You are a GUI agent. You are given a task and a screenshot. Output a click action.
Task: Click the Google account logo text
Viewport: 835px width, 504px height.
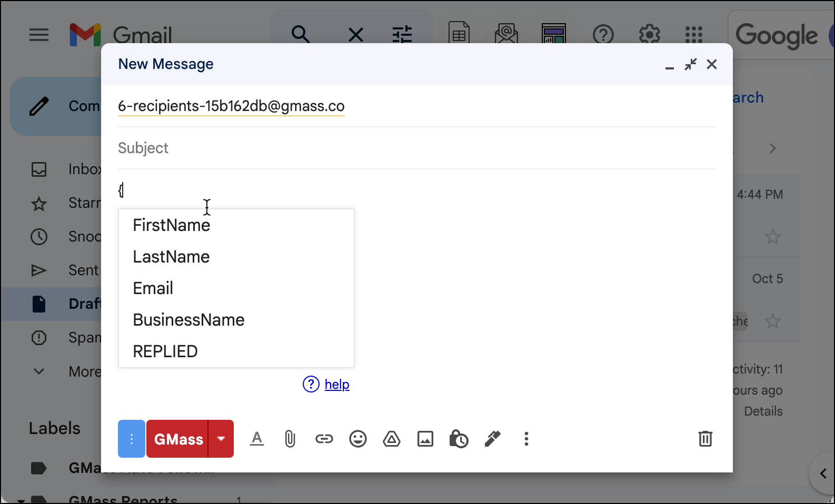(x=777, y=36)
